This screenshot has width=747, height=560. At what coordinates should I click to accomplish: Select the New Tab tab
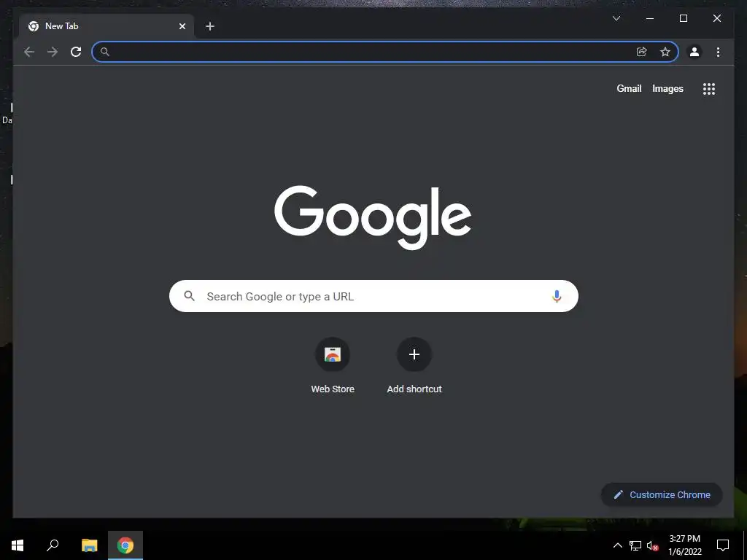click(x=107, y=26)
